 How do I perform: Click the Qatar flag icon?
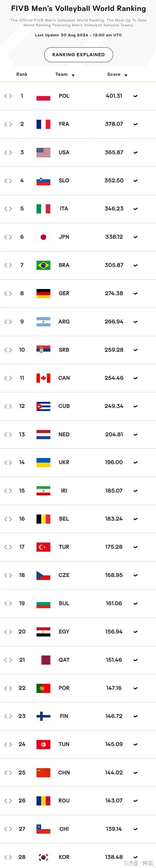(43, 660)
